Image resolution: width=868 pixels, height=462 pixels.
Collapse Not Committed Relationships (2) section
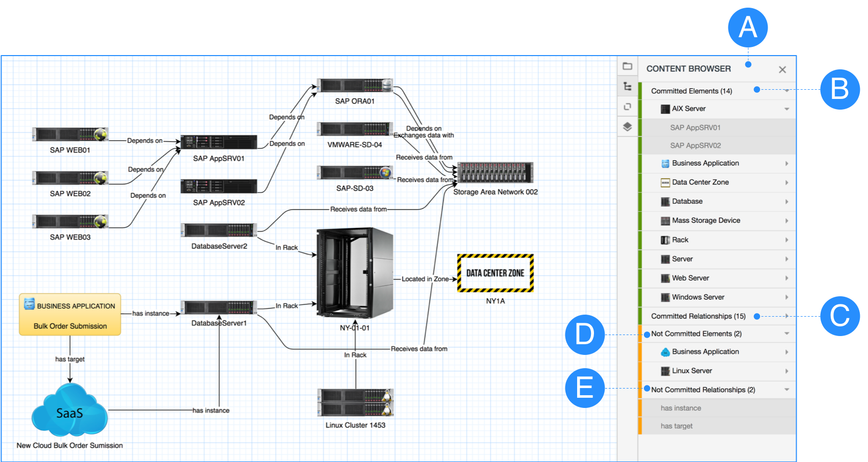tap(786, 390)
